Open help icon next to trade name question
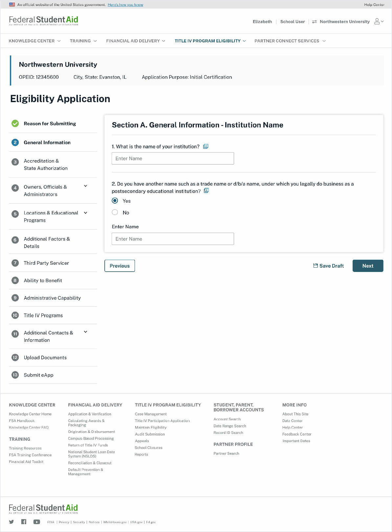 pos(207,191)
